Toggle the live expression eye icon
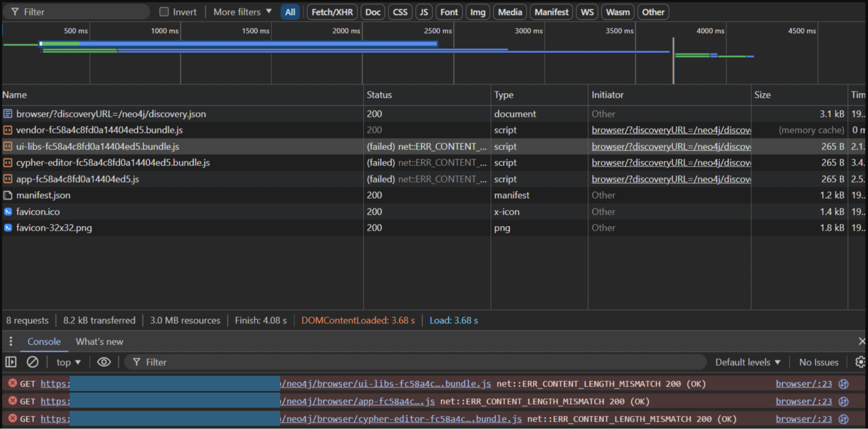The height and width of the screenshot is (429, 868). (104, 362)
